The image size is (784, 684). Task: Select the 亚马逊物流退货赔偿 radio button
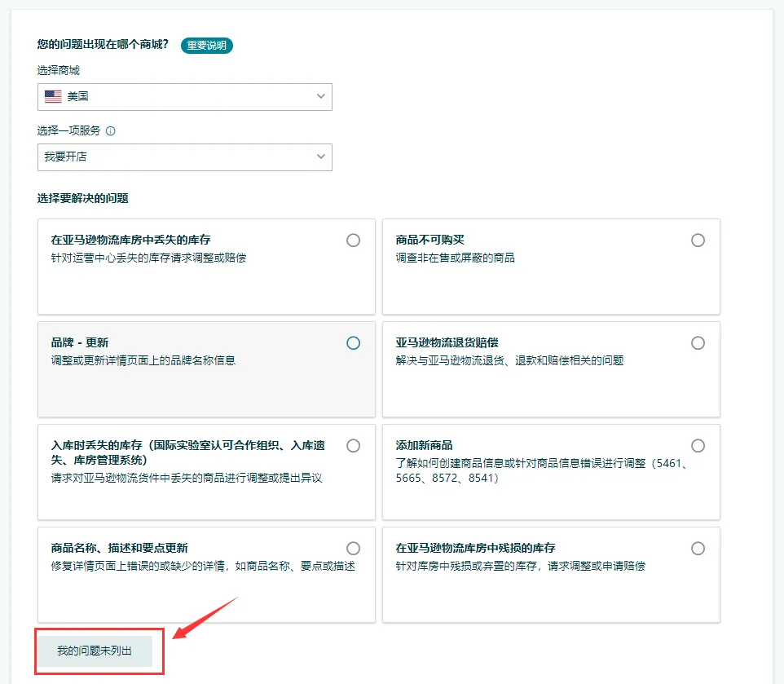[698, 342]
